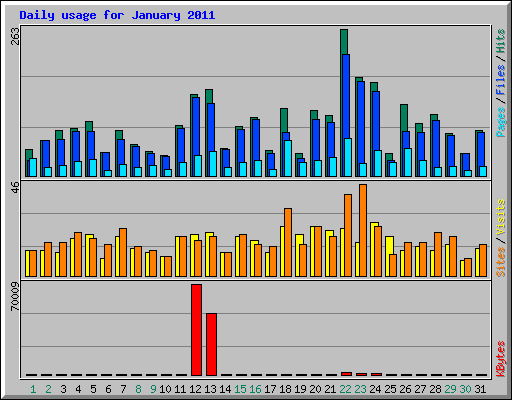This screenshot has width=512, height=400.
Task: Click day label 17 on the x-axis
Action: click(270, 389)
